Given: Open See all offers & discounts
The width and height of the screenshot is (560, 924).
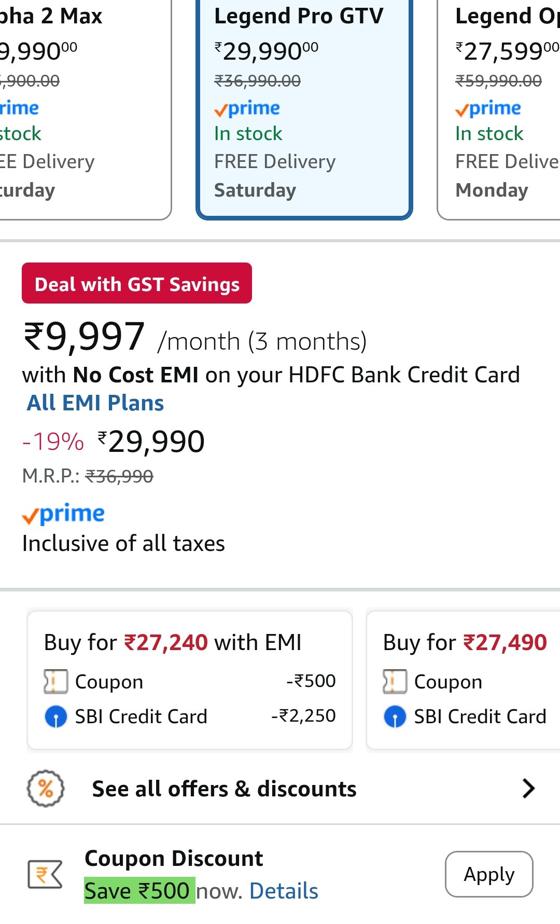Looking at the screenshot, I should (x=224, y=789).
